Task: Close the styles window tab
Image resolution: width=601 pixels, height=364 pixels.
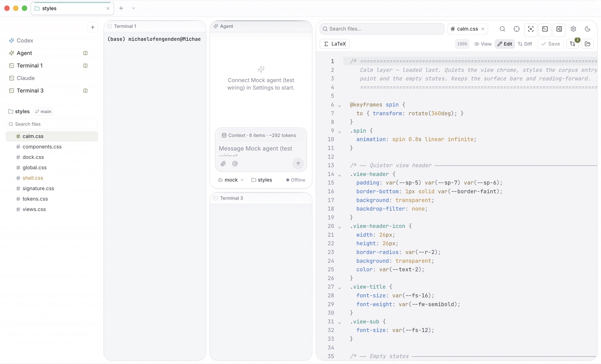Action: coord(108,8)
